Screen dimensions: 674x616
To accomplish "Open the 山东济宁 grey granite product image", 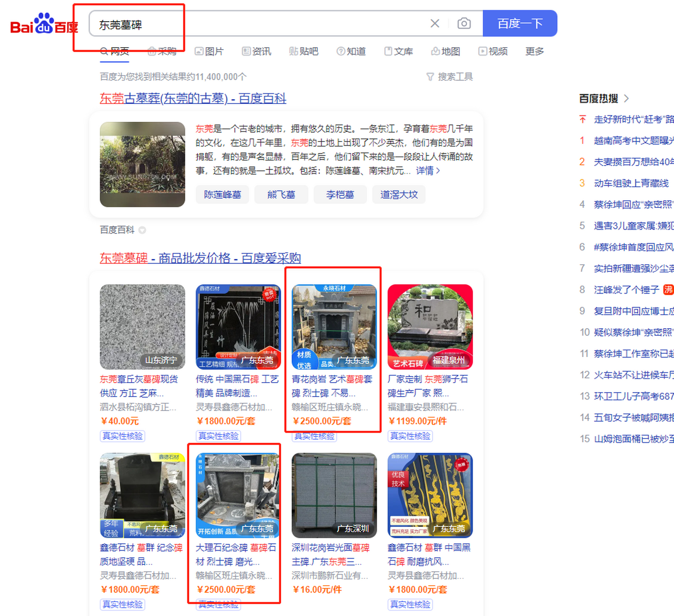I will coord(143,327).
